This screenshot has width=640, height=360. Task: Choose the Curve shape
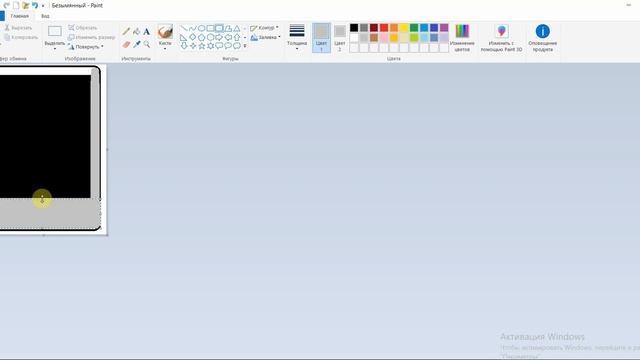pyautogui.click(x=193, y=28)
